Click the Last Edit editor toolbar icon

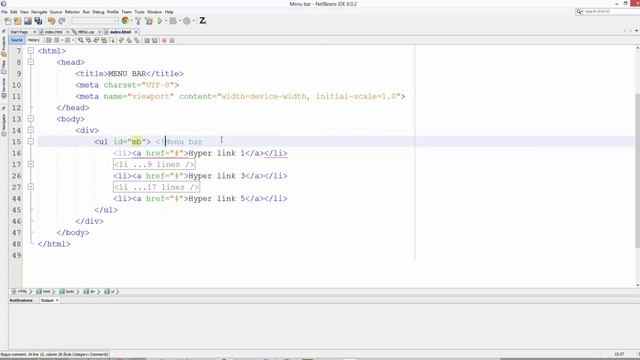(x=49, y=40)
